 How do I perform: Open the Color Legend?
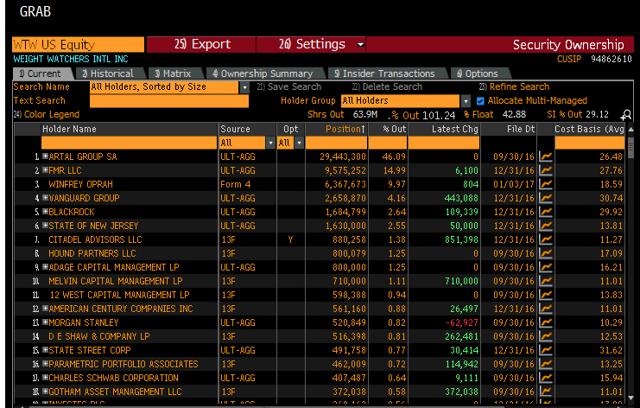47,115
